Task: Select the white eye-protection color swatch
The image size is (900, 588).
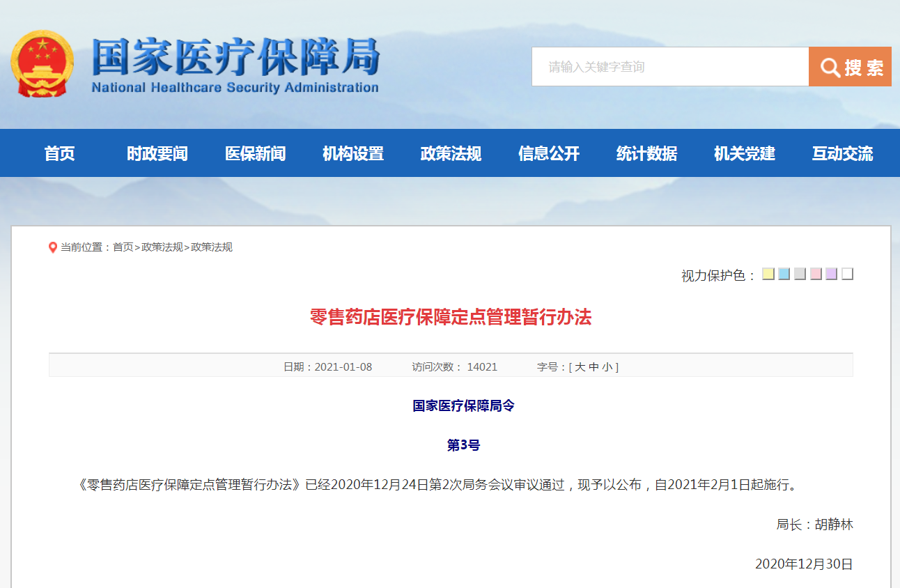Action: [x=847, y=274]
